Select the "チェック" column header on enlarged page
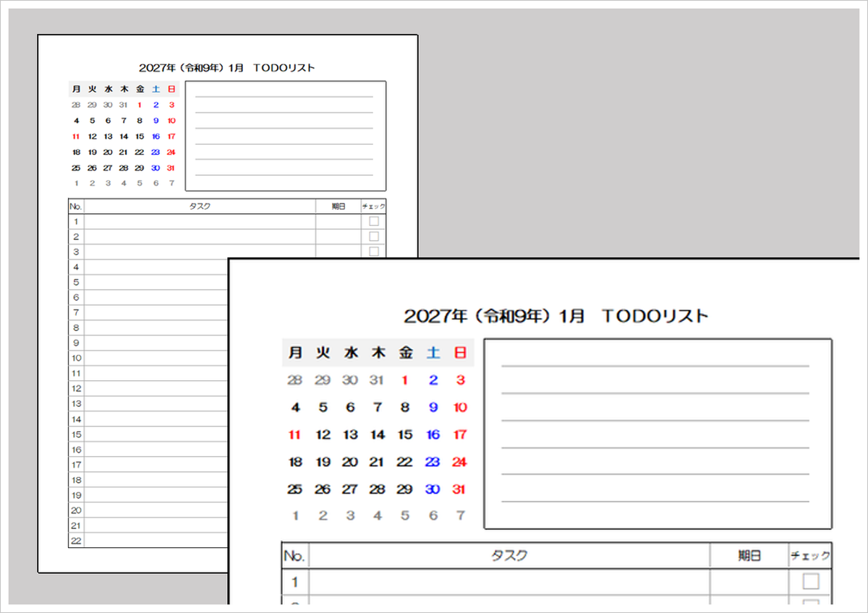Image resolution: width=868 pixels, height=613 pixels. [x=811, y=556]
